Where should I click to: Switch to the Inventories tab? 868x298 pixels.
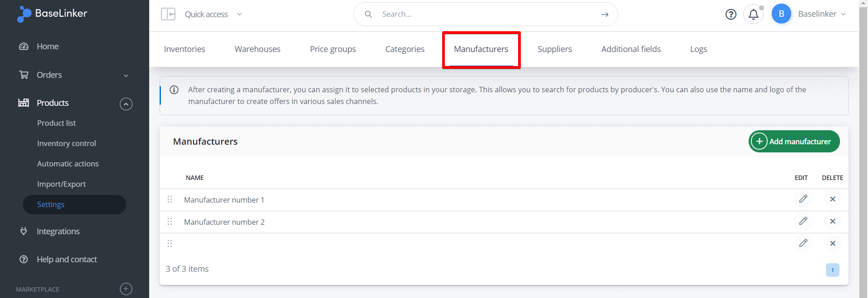click(x=184, y=49)
